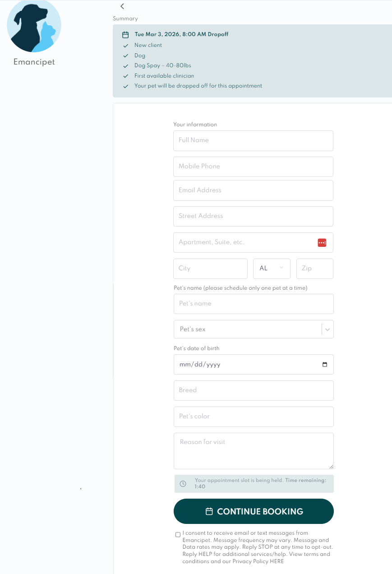Click the Apartment, Suite, etc. field

253,243
